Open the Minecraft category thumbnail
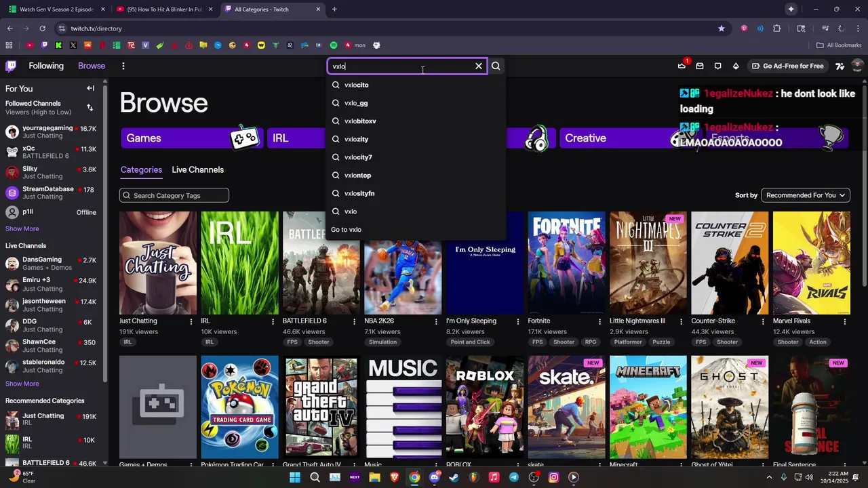 [648, 407]
